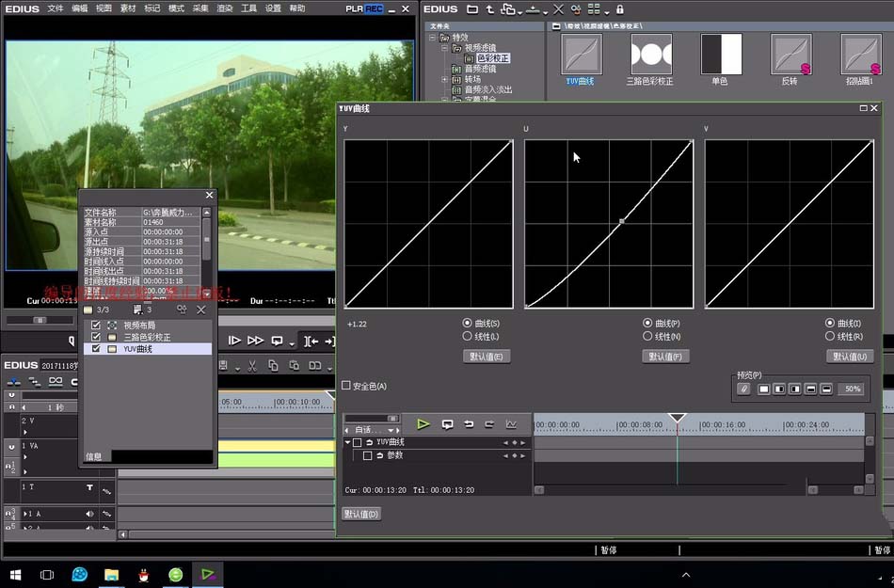The image size is (894, 588).
Task: Delete the selected effect with X icon
Action: [x=558, y=9]
